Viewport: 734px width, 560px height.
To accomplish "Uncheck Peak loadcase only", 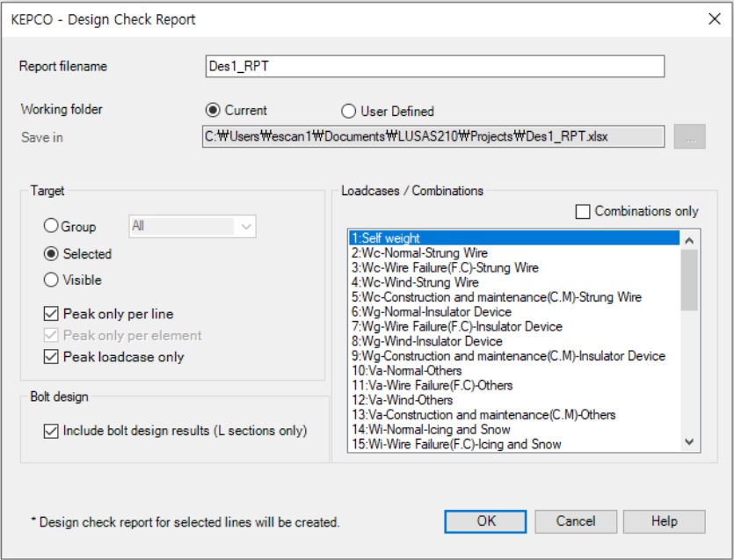I will click(x=51, y=357).
